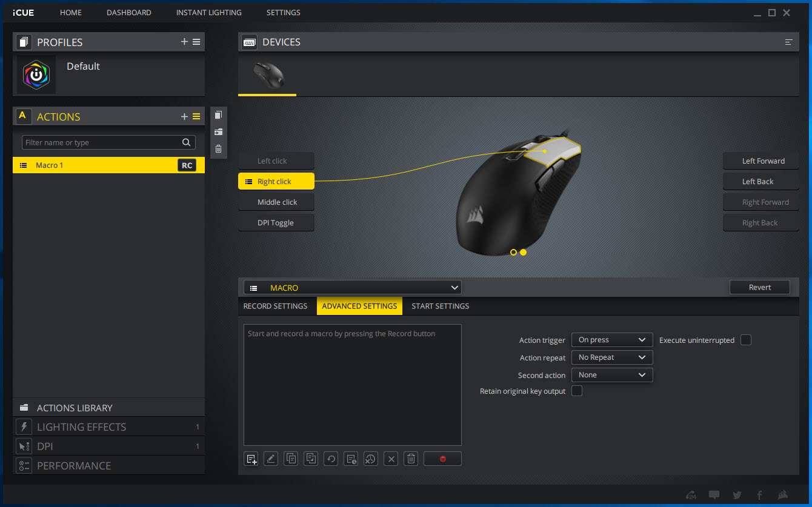Click the remove delays icon
The width and height of the screenshot is (812, 507).
click(x=371, y=459)
